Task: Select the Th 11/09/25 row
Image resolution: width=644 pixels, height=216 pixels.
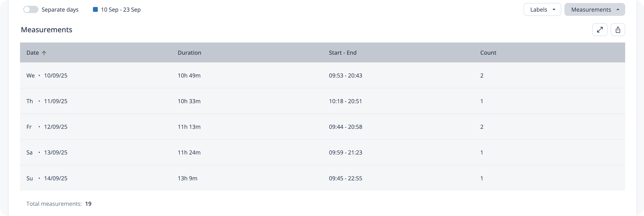Action: pyautogui.click(x=47, y=101)
